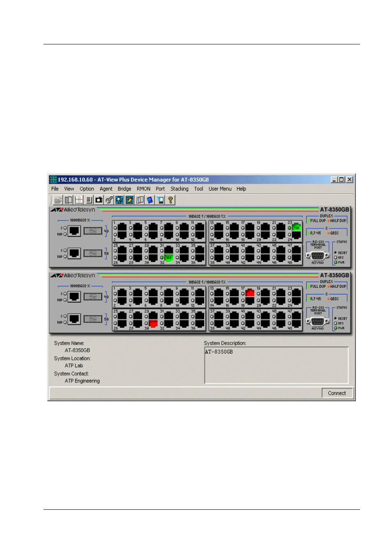
Task: Click the PWR LED on upper switch
Action: (336, 262)
